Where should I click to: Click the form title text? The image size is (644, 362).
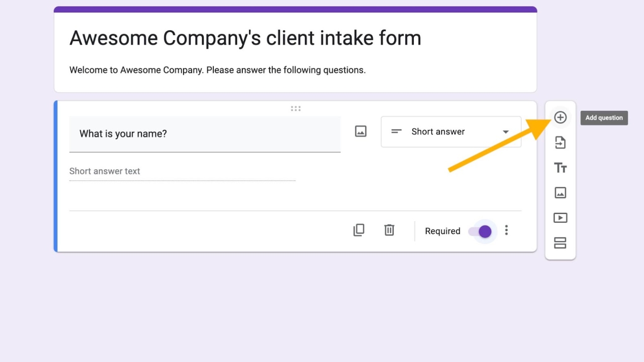point(245,38)
